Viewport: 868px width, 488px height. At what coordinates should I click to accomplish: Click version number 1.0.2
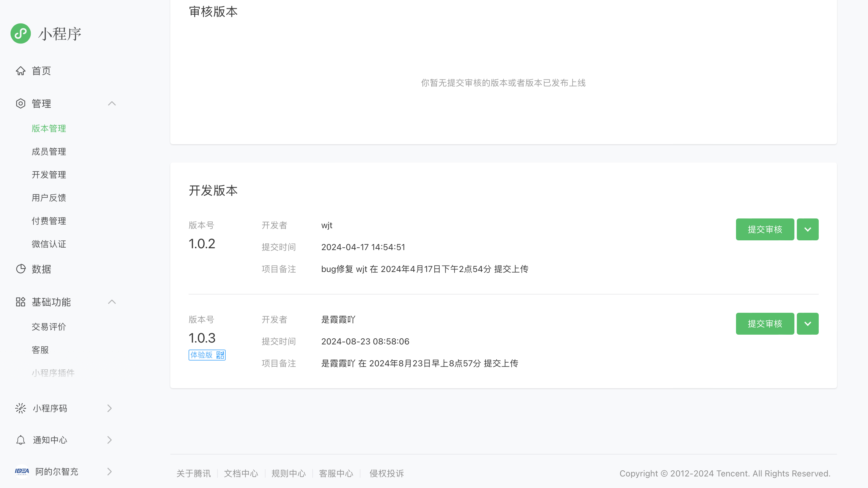click(202, 244)
